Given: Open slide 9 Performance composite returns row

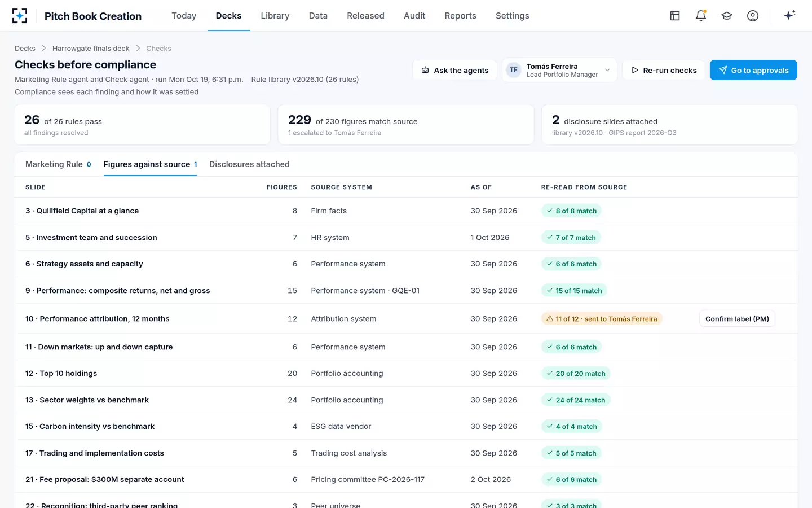Looking at the screenshot, I should point(406,291).
